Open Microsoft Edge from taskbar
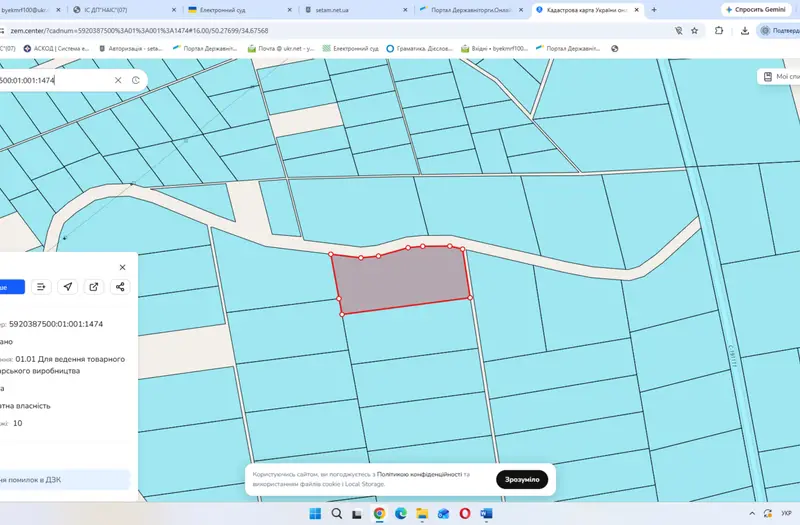800x525 pixels. coord(401,513)
